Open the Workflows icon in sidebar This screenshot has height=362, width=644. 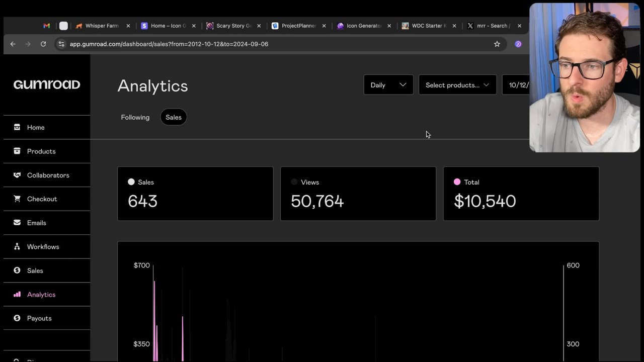(17, 247)
